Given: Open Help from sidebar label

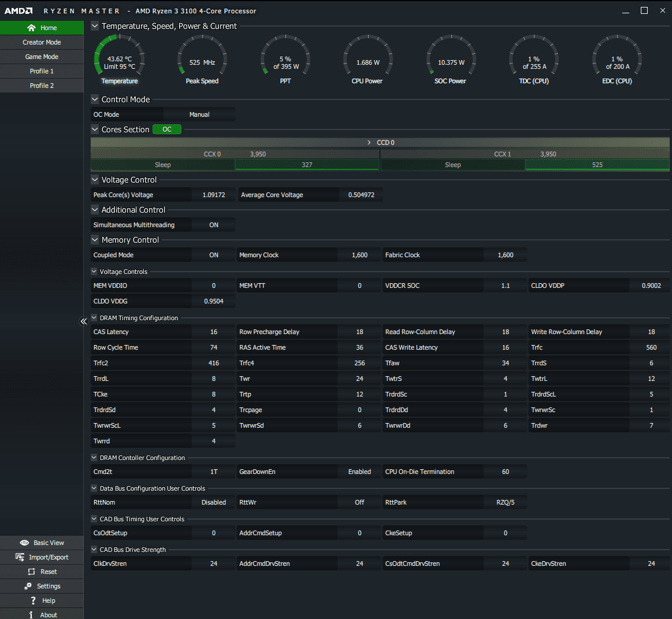Looking at the screenshot, I should click(49, 601).
